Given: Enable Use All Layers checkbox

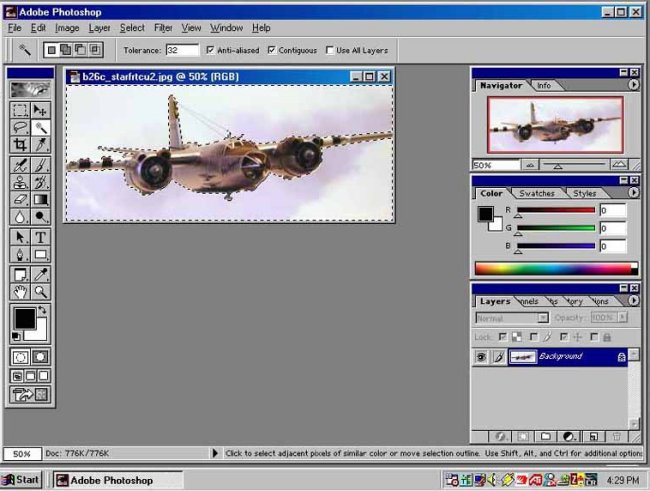Looking at the screenshot, I should pos(330,50).
